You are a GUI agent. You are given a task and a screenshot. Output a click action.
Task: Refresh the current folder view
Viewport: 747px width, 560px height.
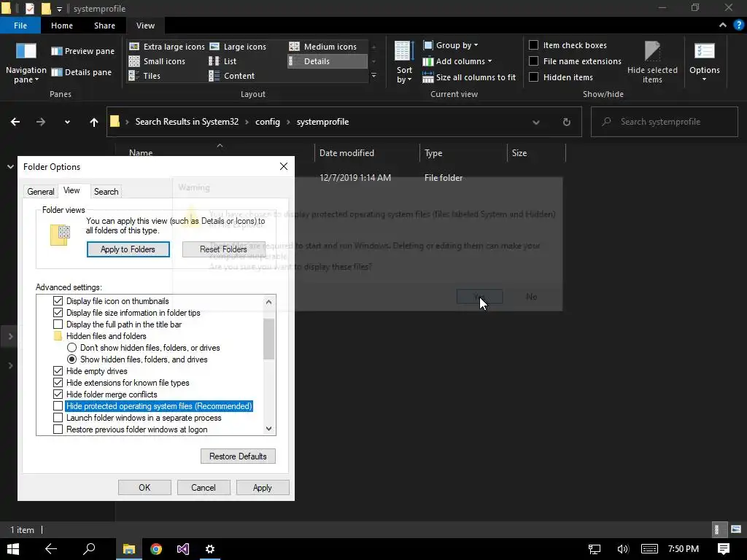tap(566, 122)
